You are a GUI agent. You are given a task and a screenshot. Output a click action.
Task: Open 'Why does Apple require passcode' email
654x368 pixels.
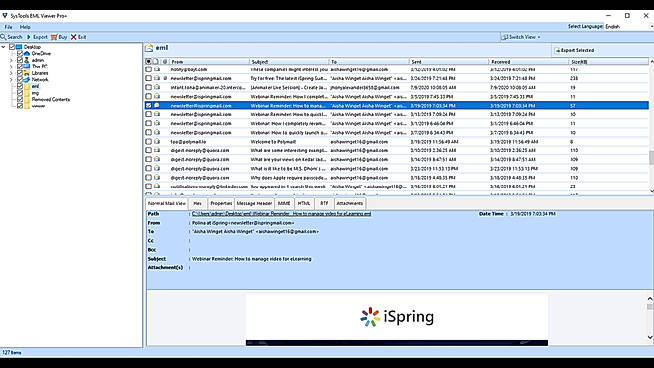coord(289,178)
